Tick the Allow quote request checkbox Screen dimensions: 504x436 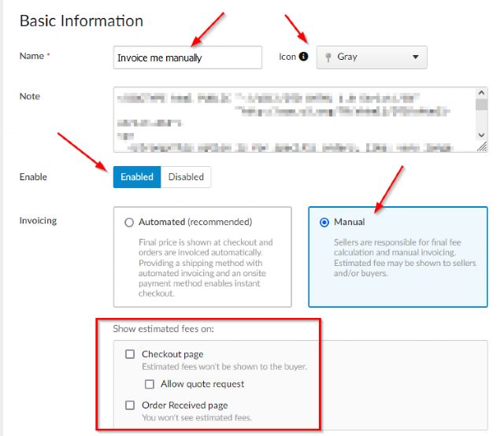point(149,384)
